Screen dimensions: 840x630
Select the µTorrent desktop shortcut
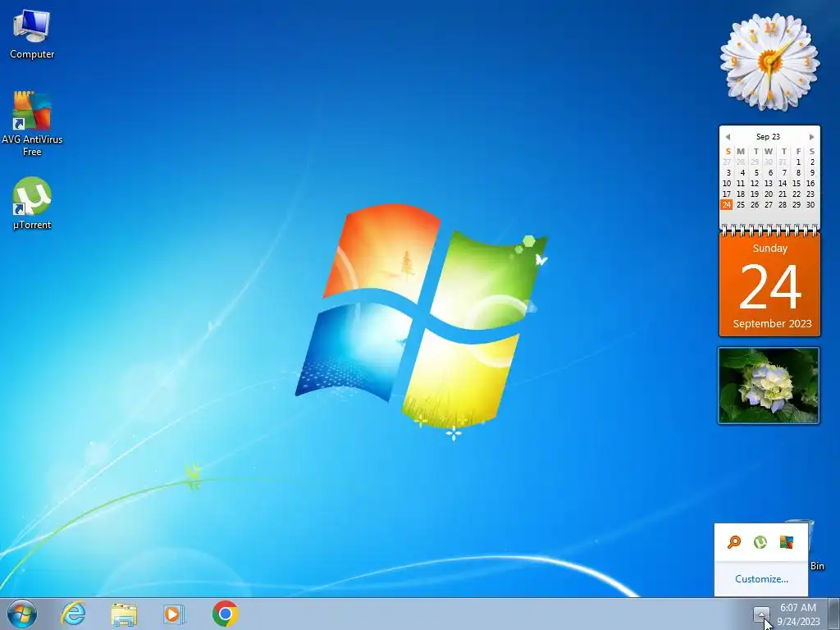pyautogui.click(x=32, y=203)
